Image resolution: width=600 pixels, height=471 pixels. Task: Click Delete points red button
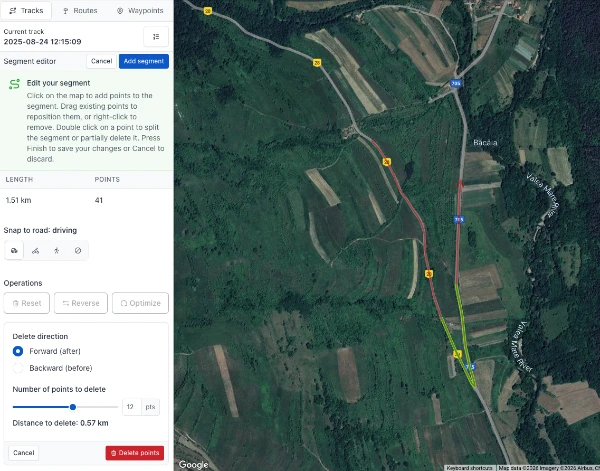135,453
